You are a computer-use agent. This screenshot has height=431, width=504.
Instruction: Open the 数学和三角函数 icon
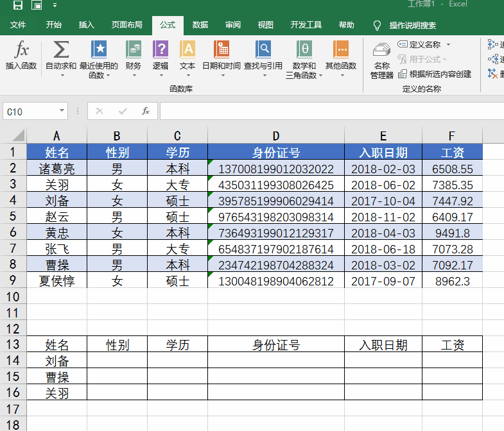point(304,49)
